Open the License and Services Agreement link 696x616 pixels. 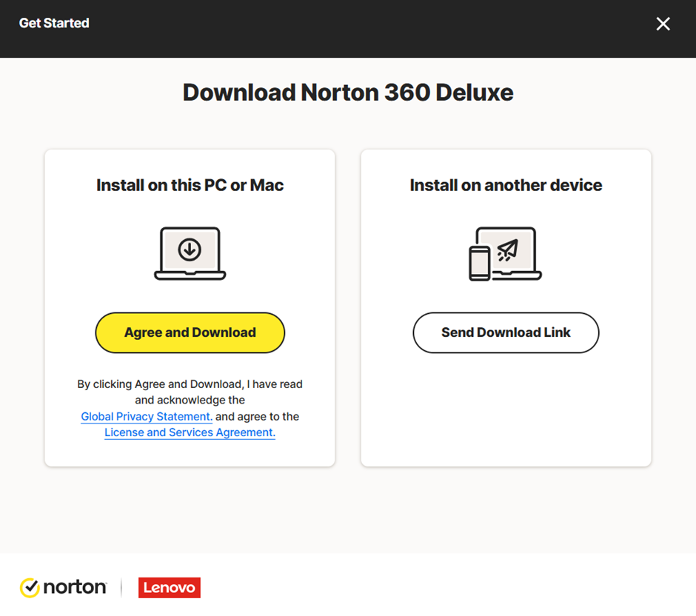point(190,433)
